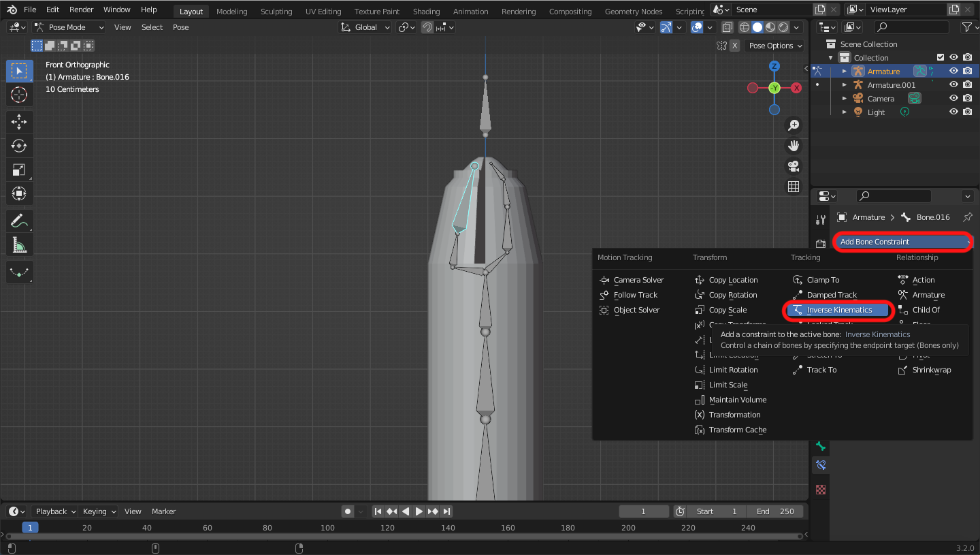Screen dimensions: 980x555
Task: Open Pose Options dropdown
Action: [775, 46]
